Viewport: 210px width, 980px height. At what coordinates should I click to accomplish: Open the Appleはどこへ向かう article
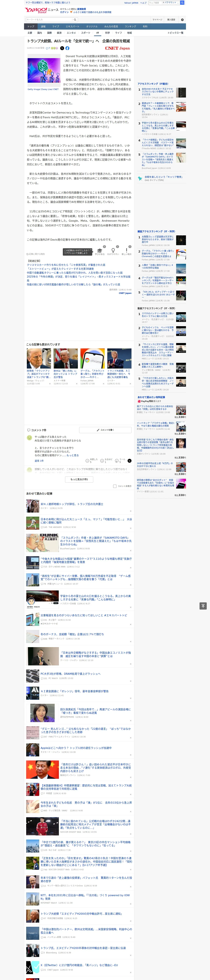point(76,748)
